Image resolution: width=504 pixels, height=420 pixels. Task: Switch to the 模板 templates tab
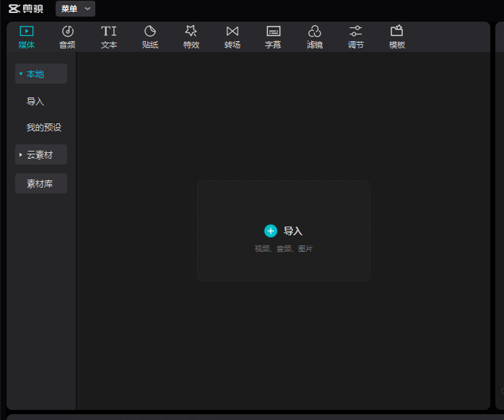click(396, 31)
